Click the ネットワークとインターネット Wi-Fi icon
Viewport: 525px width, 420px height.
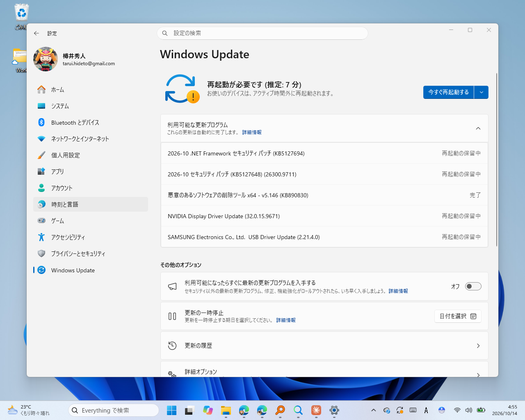click(x=41, y=139)
